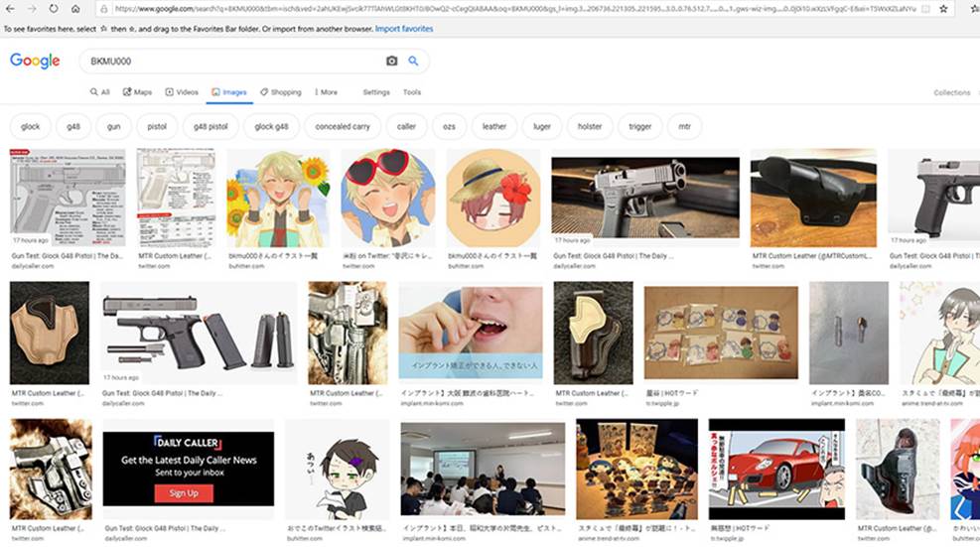Filter results by trigger chip
The width and height of the screenshot is (980, 547).
coord(640,126)
